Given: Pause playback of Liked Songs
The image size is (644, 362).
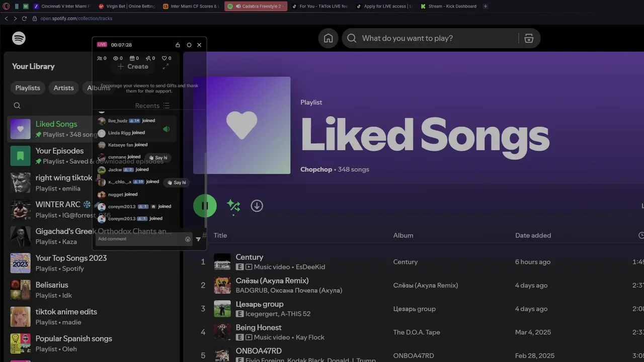Looking at the screenshot, I should pos(205,206).
